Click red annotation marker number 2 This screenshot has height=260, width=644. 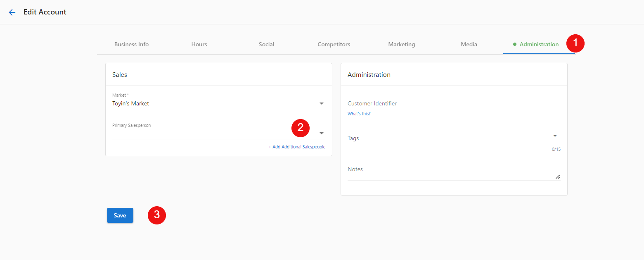[301, 128]
